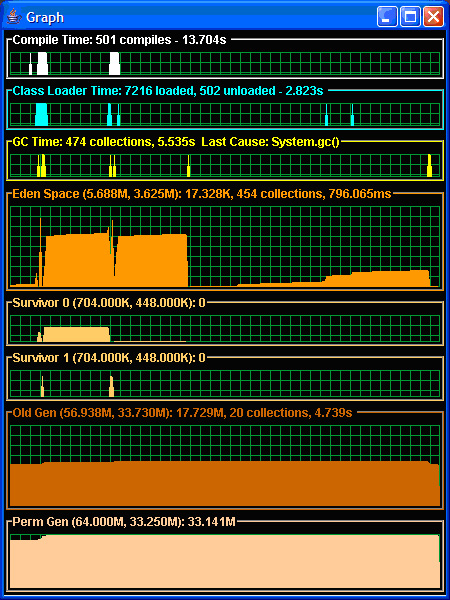Image resolution: width=450 pixels, height=600 pixels.
Task: Click the Java coffee cup title icon
Action: pos(14,17)
